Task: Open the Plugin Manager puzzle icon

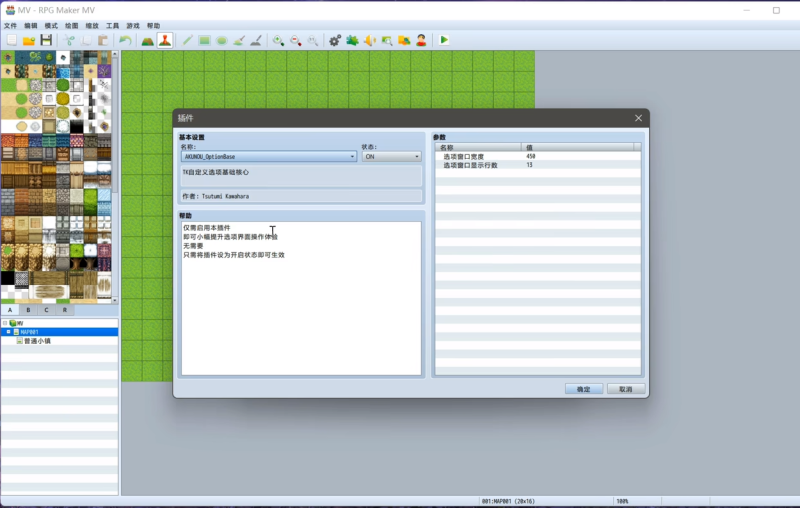Action: tap(353, 40)
